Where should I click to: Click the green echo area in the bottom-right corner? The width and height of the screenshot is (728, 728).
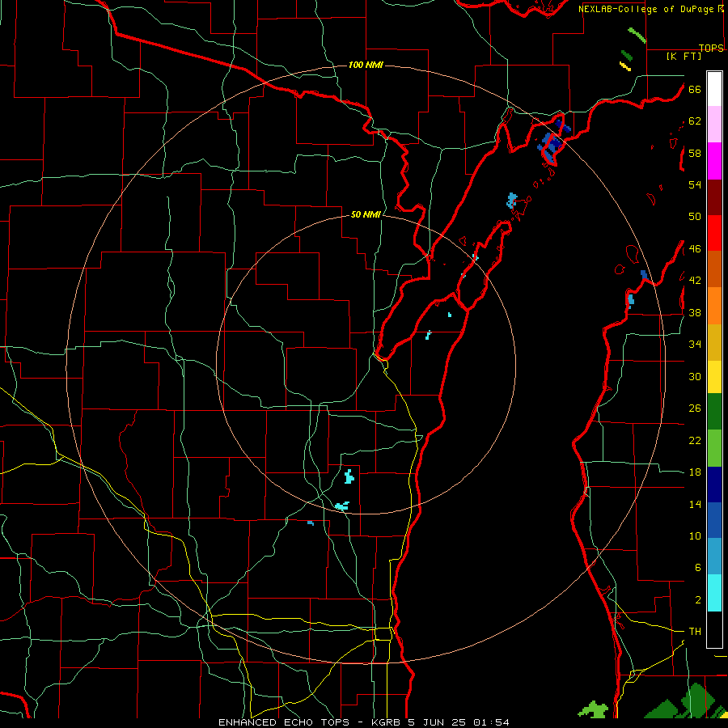coord(686,702)
